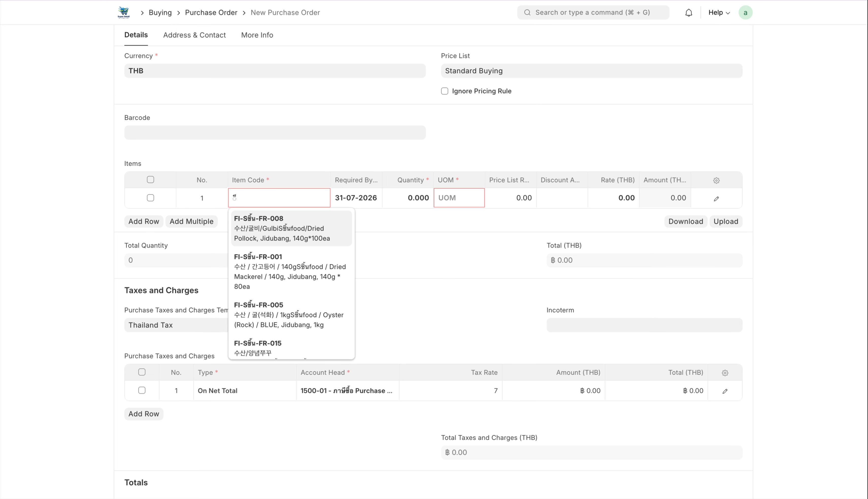The image size is (868, 499).
Task: Click the search magnifier icon
Action: [527, 13]
